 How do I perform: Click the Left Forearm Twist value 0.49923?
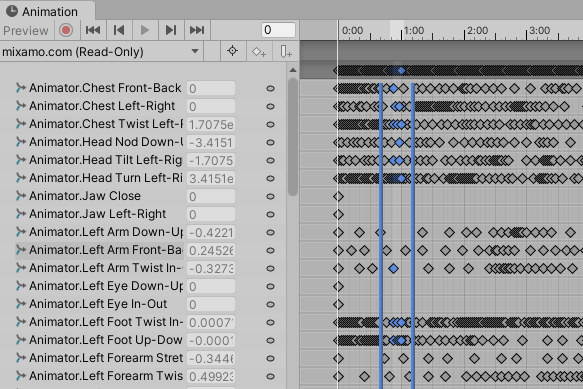point(211,376)
